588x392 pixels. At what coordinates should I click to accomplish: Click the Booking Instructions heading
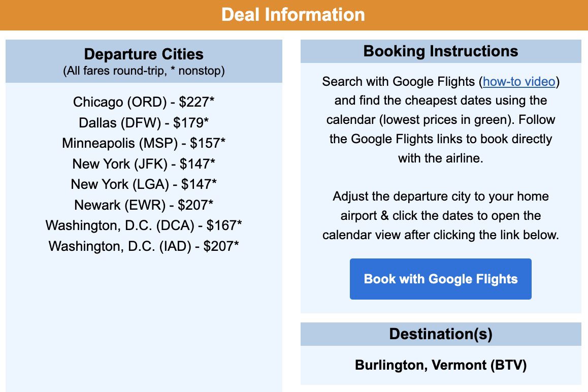[x=441, y=51]
